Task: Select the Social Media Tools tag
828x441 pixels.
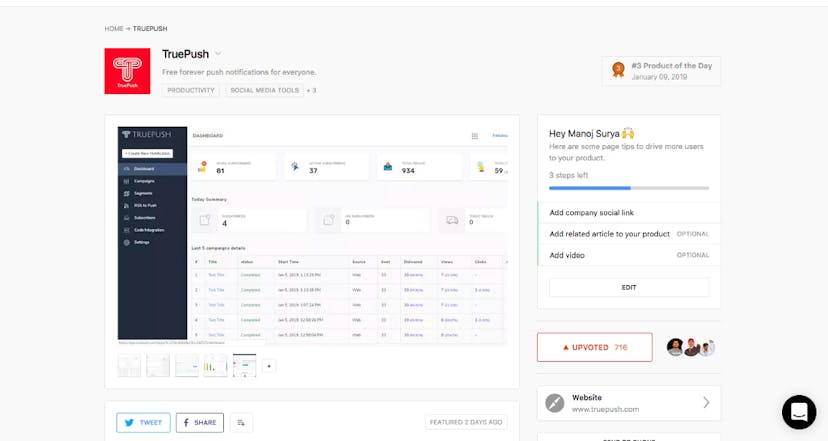Action: 264,90
